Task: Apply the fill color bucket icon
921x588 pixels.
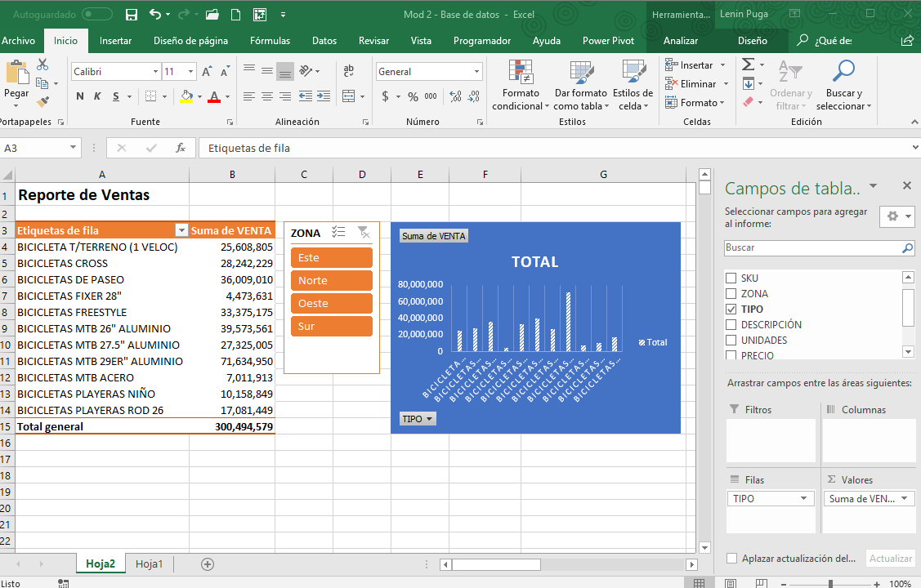Action: pos(186,96)
